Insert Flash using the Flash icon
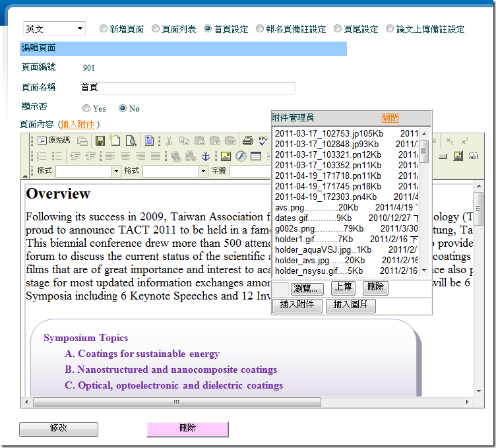Screen dimensions: 496x448 [241, 156]
